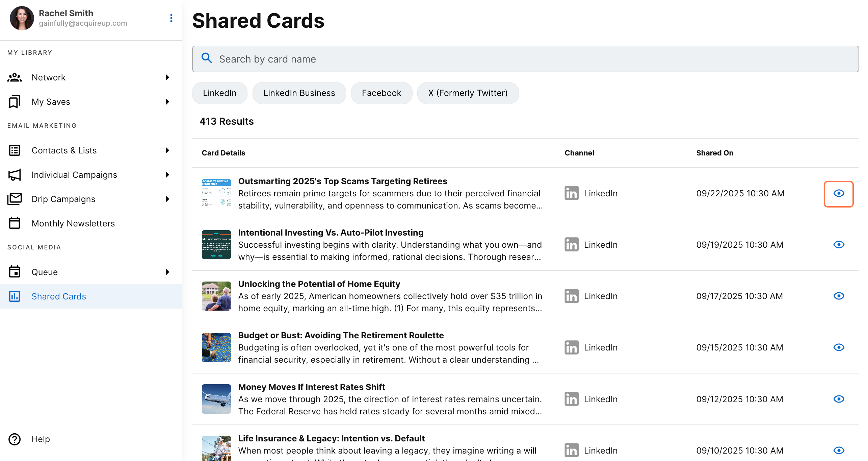868x461 pixels.
Task: Click eye icon for Intentional Investing card
Action: (x=839, y=245)
